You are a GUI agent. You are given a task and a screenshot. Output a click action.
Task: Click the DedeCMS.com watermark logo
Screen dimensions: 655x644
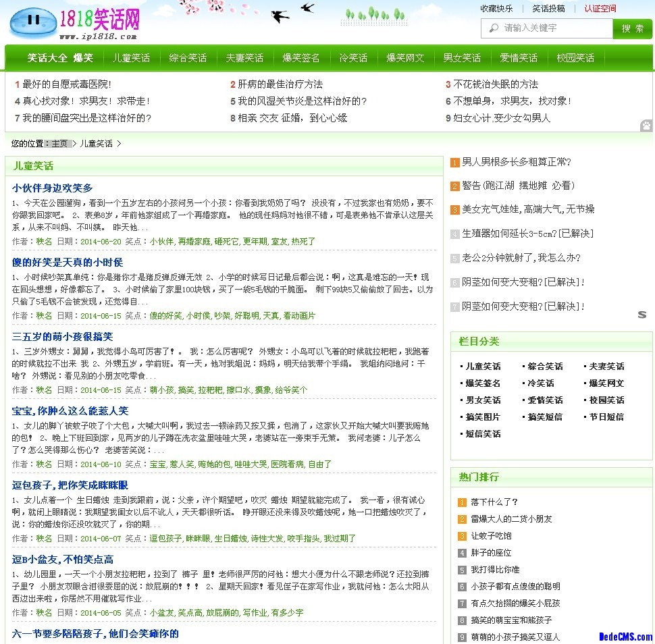(625, 637)
